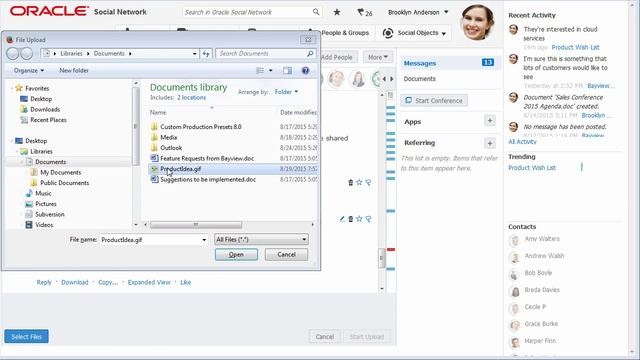The image size is (640, 360).
Task: Click the navigation tree vertical scrollbar
Action: [x=136, y=127]
